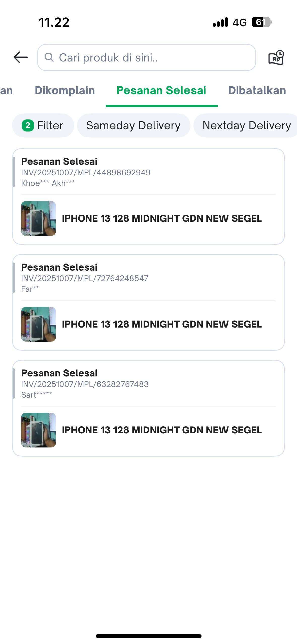Open iPhone 13 title in Khoe*** order
The height and width of the screenshot is (644, 297).
pyautogui.click(x=162, y=218)
